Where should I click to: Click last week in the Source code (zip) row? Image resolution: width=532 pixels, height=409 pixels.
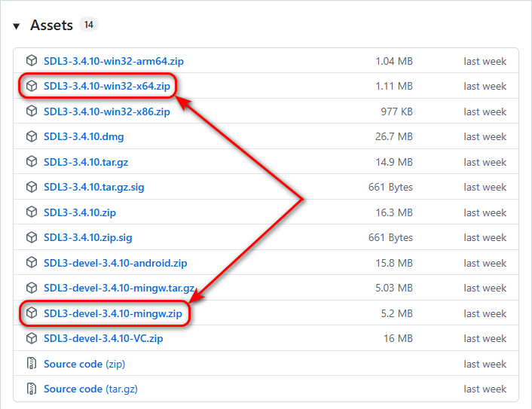[x=485, y=364]
